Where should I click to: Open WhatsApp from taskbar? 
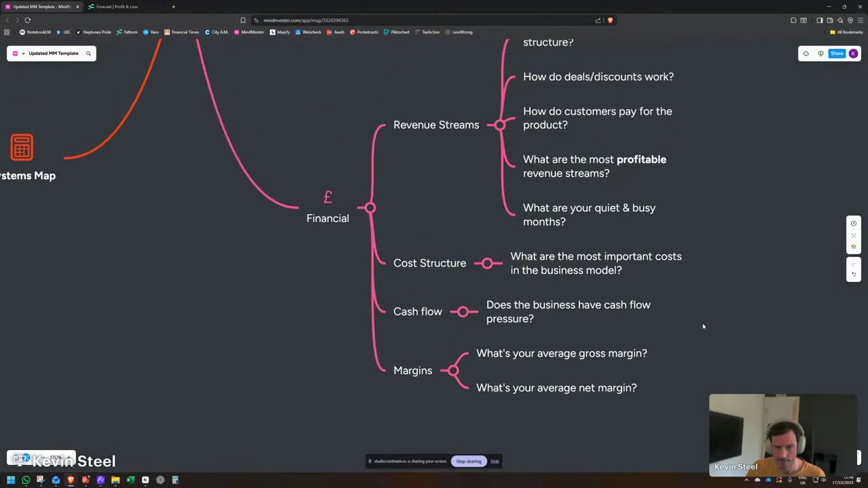(x=26, y=480)
